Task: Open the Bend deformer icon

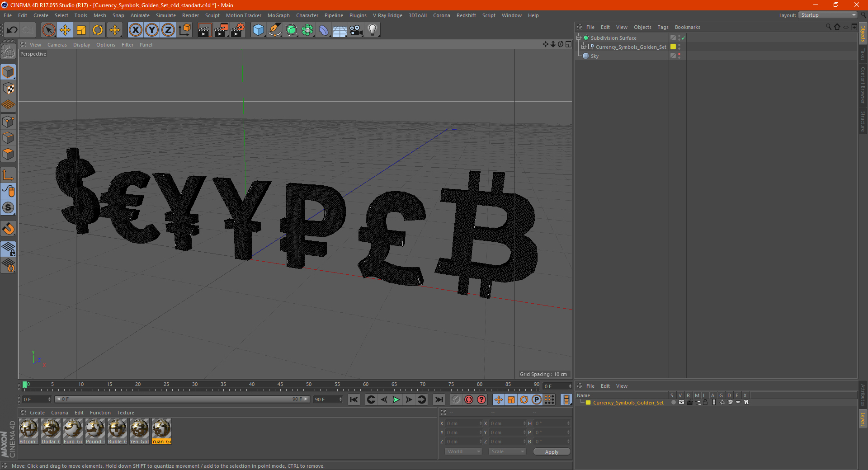Action: click(x=324, y=30)
